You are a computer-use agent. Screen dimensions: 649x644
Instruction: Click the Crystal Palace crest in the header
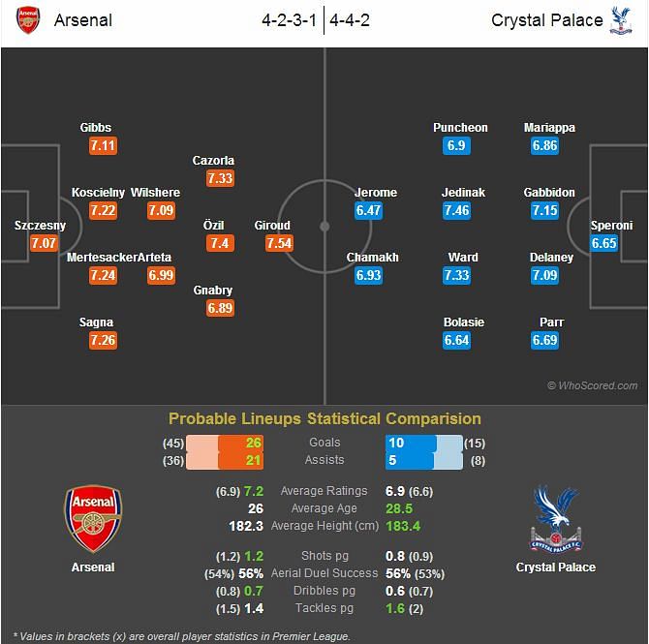[621, 20]
